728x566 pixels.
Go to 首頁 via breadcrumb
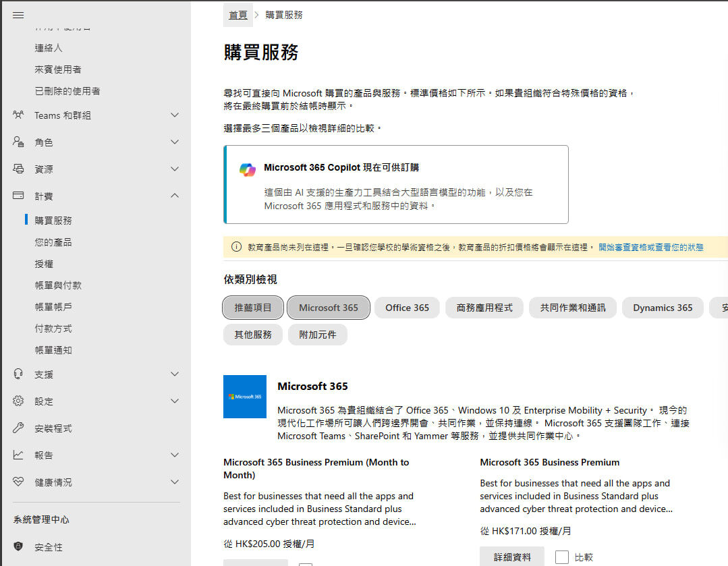pyautogui.click(x=238, y=15)
